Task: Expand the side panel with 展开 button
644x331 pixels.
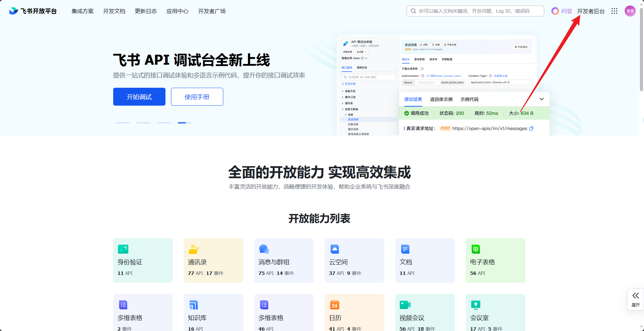Action: [636, 299]
